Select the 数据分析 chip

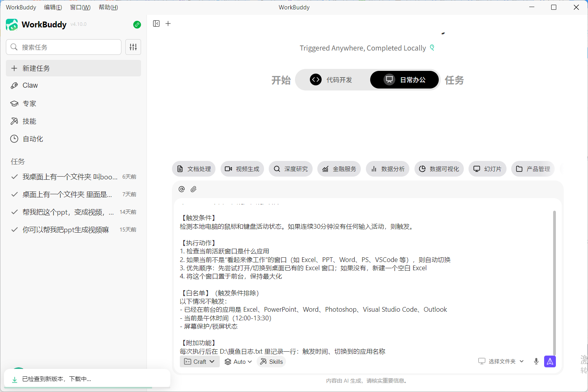pyautogui.click(x=388, y=169)
